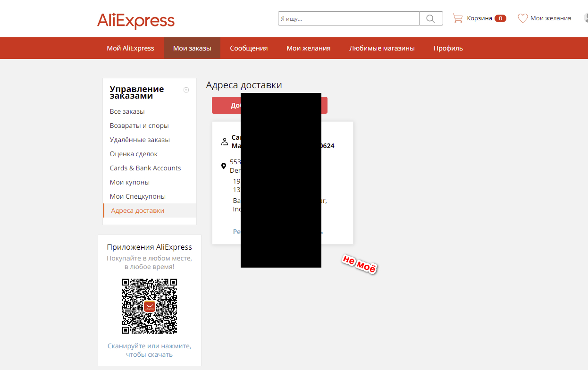Select the Мои заказы tab
The height and width of the screenshot is (370, 588).
[x=192, y=48]
